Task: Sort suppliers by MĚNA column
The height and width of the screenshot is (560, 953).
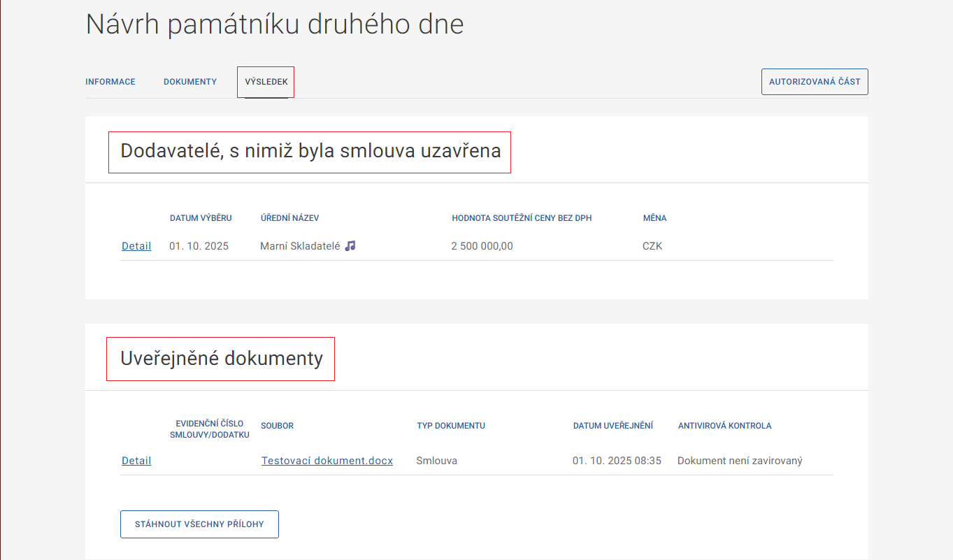Action: click(x=654, y=217)
